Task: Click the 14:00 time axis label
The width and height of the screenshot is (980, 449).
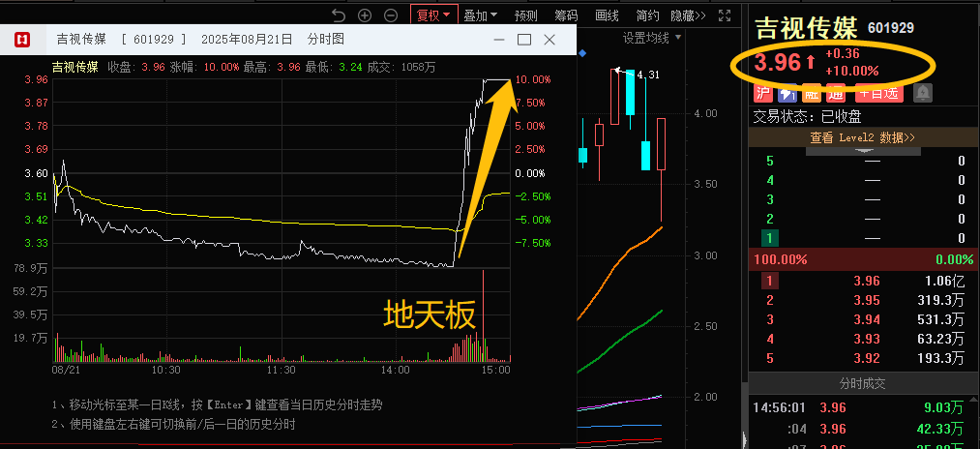Action: (396, 371)
